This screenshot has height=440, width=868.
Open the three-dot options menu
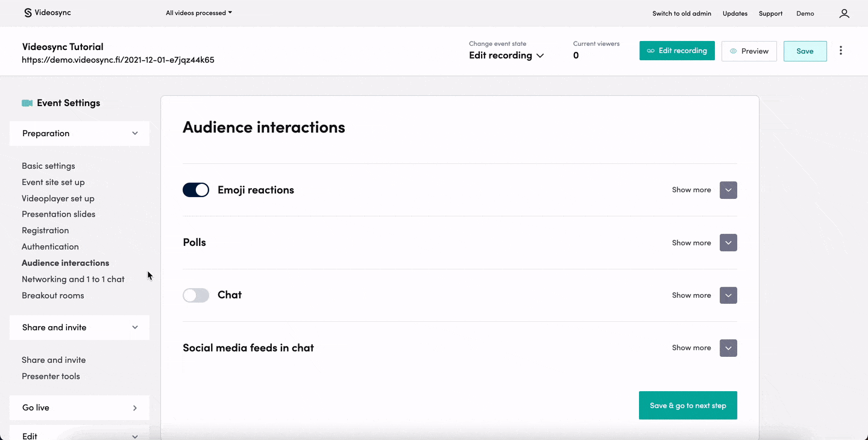tap(841, 51)
